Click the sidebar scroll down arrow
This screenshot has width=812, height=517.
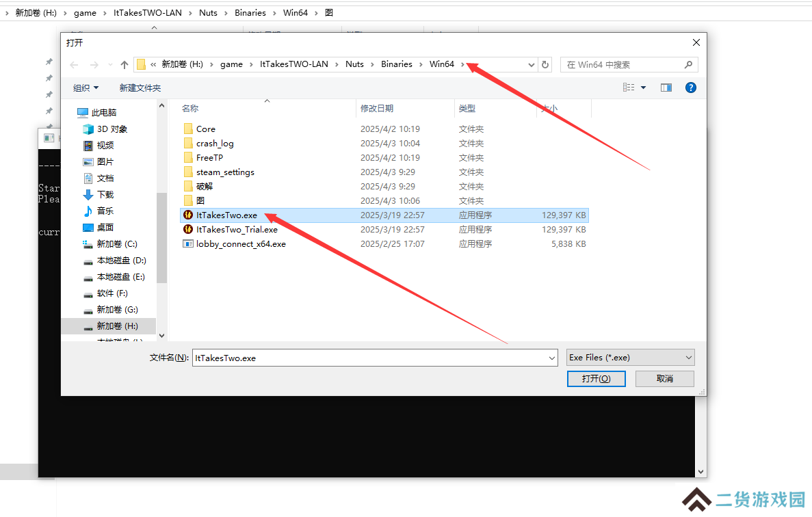pos(161,335)
